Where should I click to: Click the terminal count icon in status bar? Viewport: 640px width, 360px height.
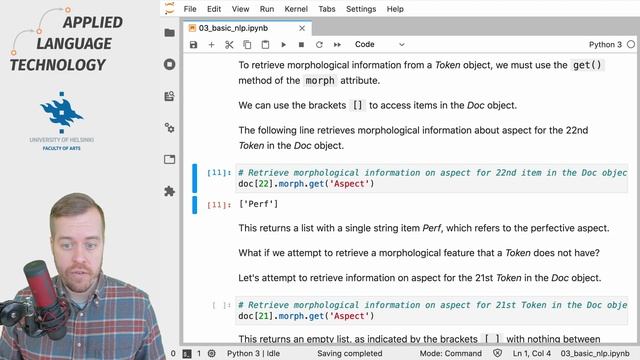(x=187, y=353)
